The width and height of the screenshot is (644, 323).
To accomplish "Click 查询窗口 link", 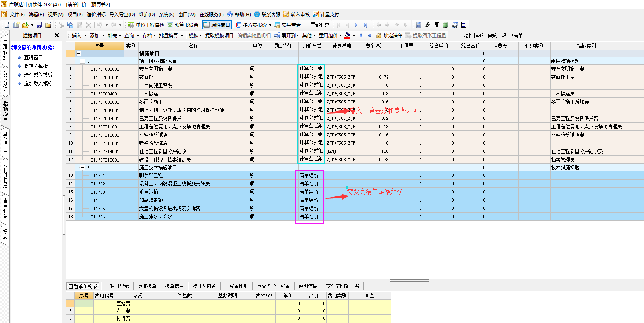I will pos(33,57).
